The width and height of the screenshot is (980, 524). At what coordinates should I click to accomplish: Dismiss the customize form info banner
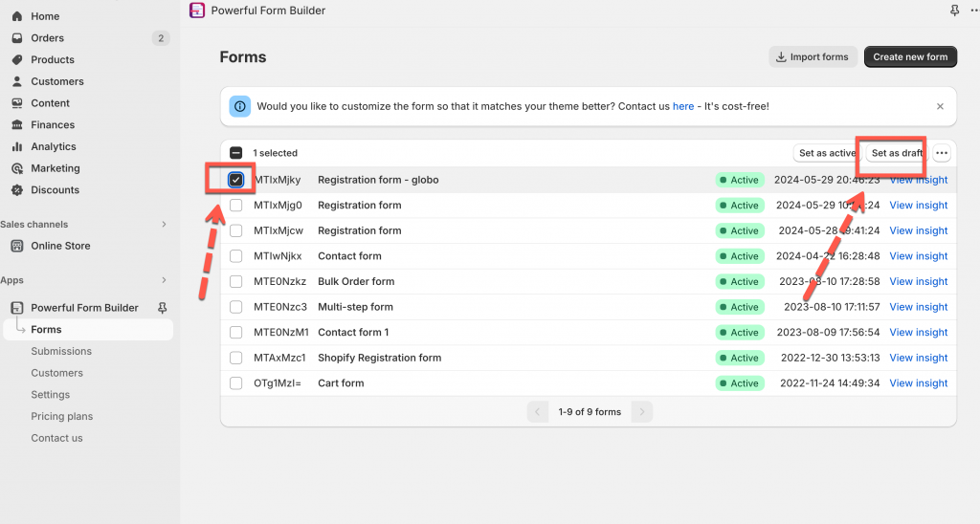click(940, 107)
